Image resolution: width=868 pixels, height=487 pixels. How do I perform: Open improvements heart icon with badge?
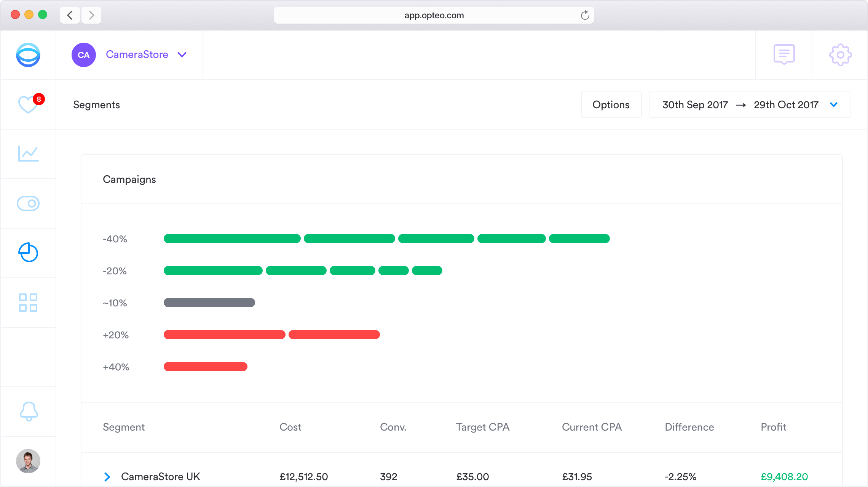pyautogui.click(x=28, y=104)
